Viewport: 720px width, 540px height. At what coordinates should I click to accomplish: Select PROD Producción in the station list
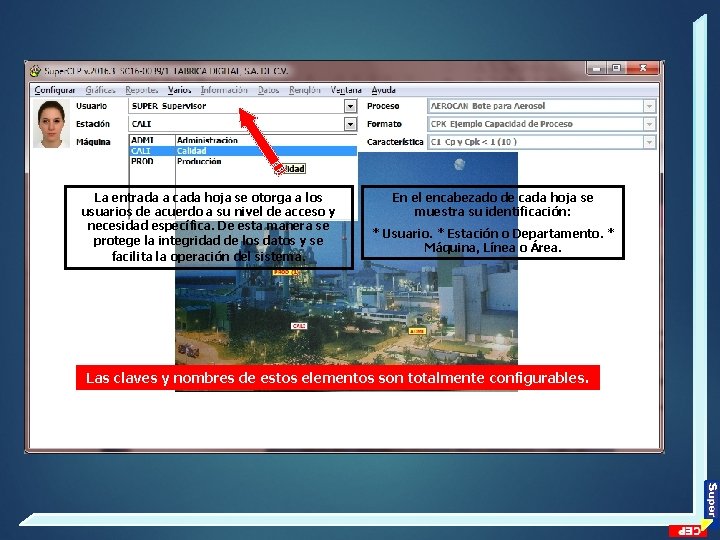tap(243, 161)
